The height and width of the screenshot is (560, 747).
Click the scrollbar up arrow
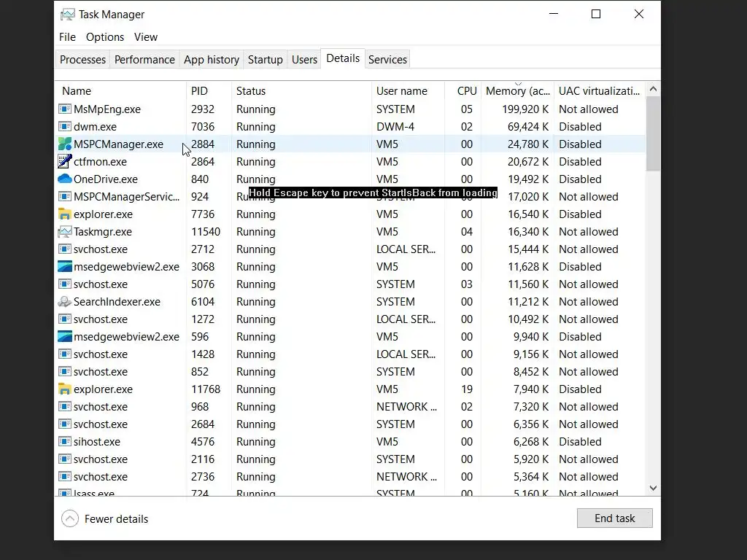(653, 89)
